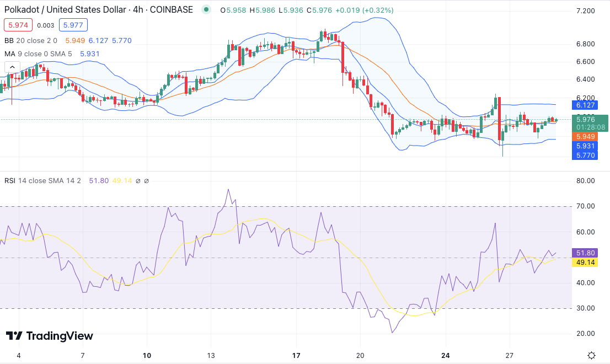
Task: Click the date label 20 on time axis
Action: click(x=360, y=355)
